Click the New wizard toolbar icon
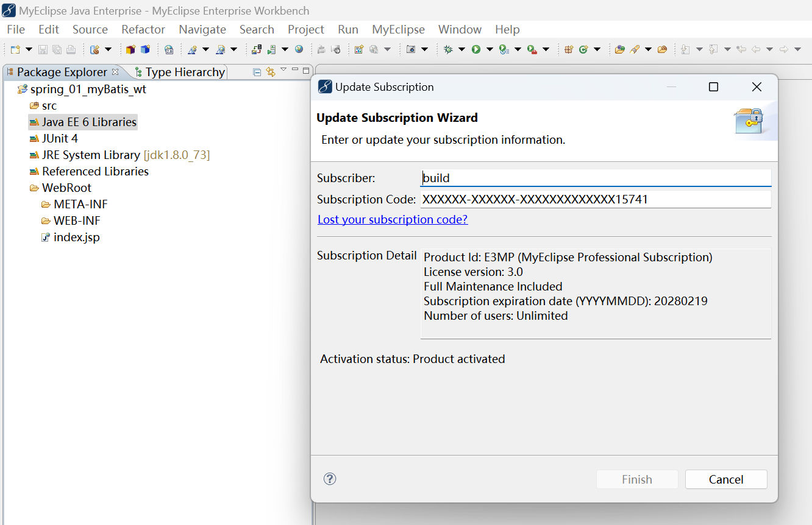Image resolution: width=812 pixels, height=525 pixels. click(x=16, y=49)
